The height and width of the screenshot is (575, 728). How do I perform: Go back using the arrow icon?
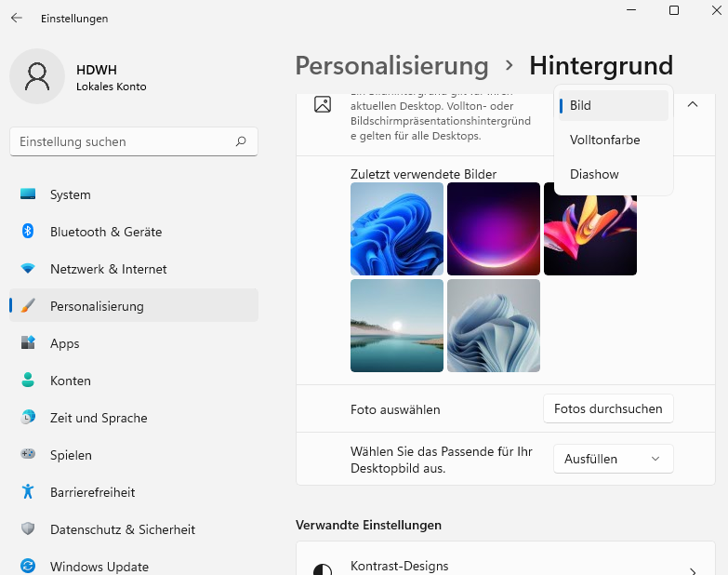(x=17, y=18)
